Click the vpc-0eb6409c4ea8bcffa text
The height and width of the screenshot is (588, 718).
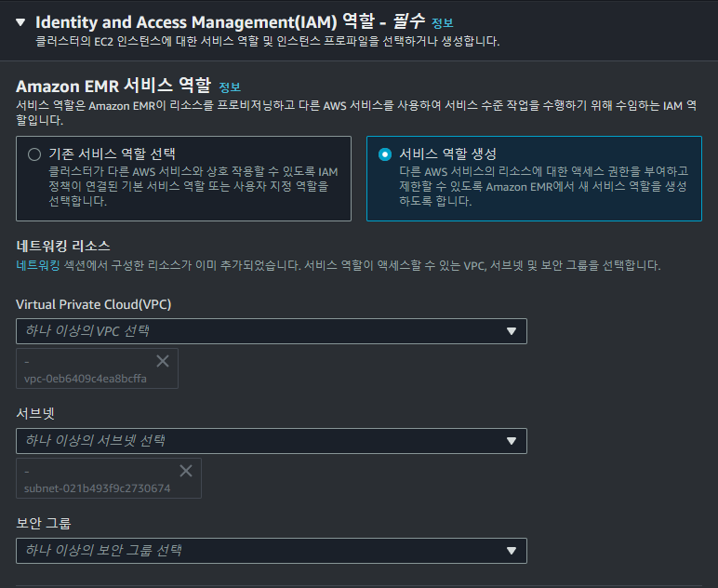[86, 379]
